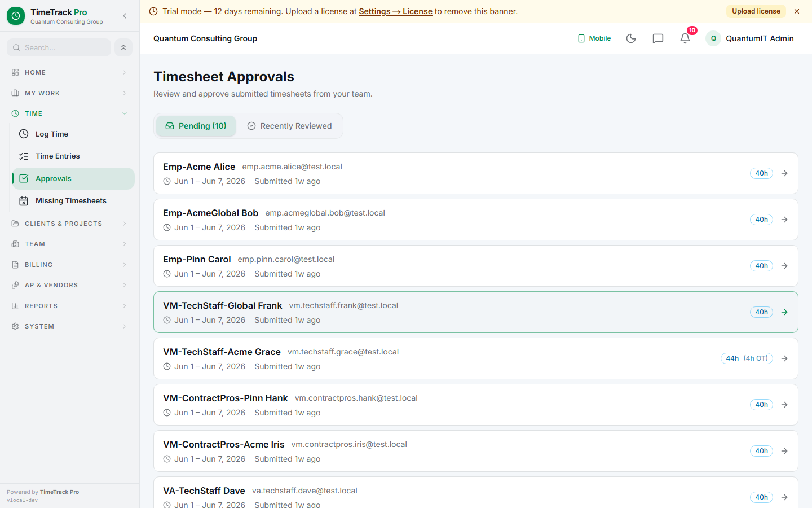Click the TimeTrack Pro clock logo
This screenshot has width=812, height=508.
pos(16,16)
